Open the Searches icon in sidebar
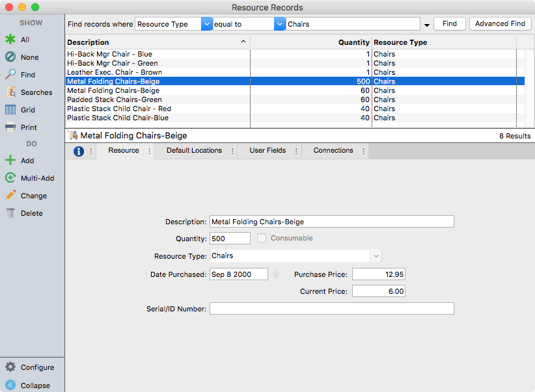 [x=10, y=92]
